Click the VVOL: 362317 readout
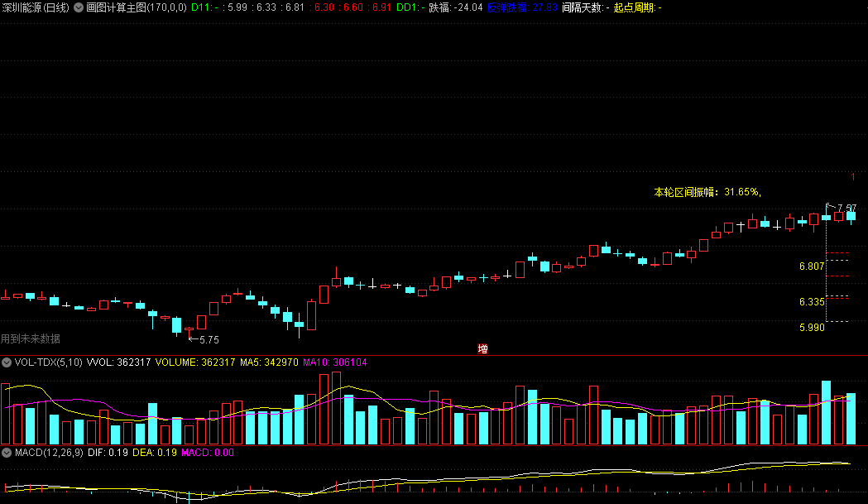The width and height of the screenshot is (868, 504). [x=118, y=362]
